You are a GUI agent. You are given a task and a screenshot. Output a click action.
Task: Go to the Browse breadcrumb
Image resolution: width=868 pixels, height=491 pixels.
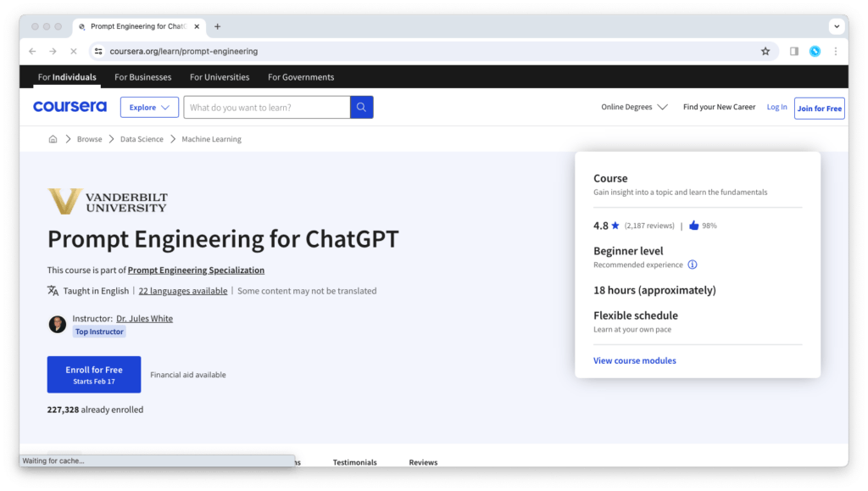tap(89, 139)
